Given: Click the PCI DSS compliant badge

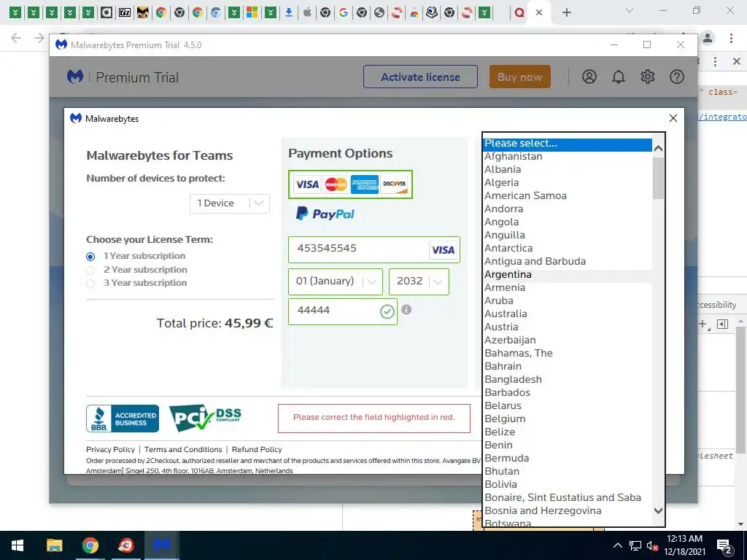Looking at the screenshot, I should point(205,418).
